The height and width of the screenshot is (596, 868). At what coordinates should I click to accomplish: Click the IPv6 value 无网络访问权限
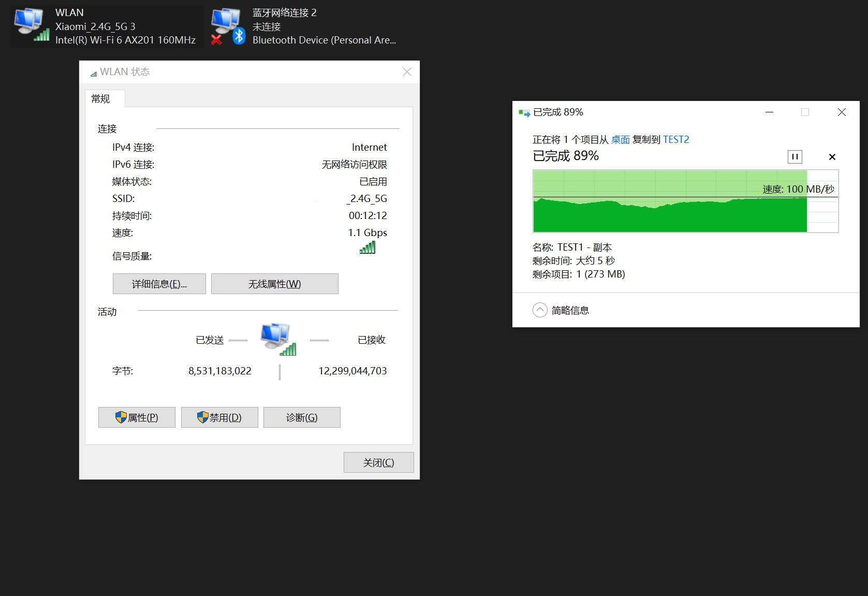(x=355, y=164)
